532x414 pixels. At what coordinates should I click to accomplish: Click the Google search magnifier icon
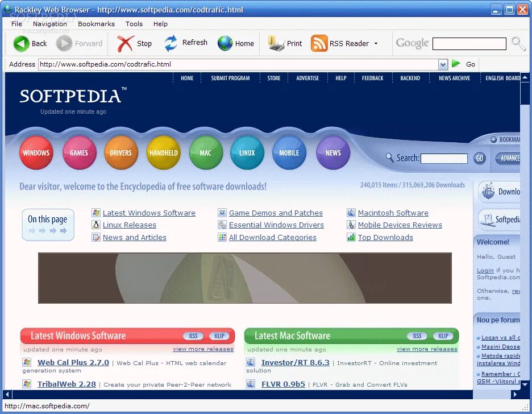(x=518, y=43)
